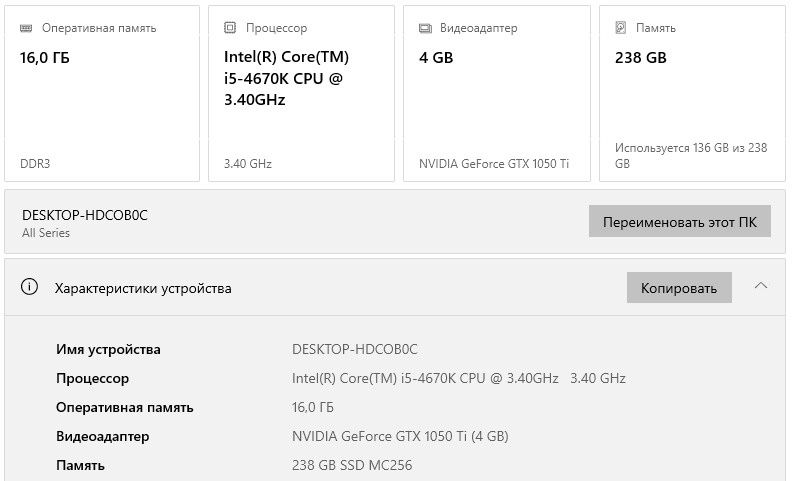Click the All Series model label
Viewport: 797px width, 481px height.
click(46, 233)
